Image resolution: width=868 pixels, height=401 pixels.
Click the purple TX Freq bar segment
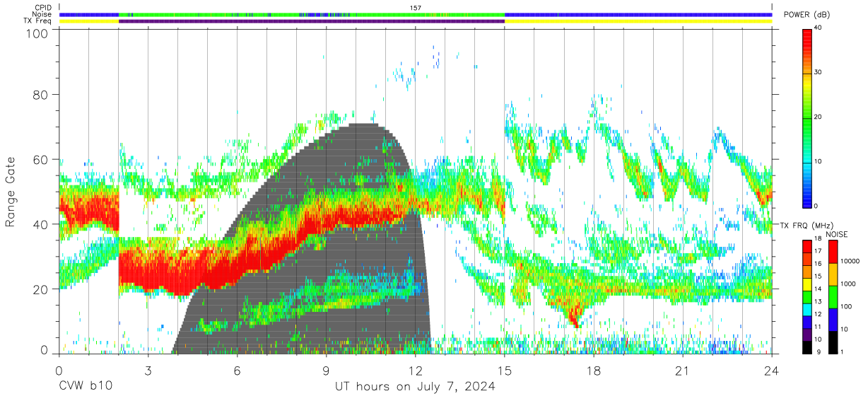pos(312,21)
